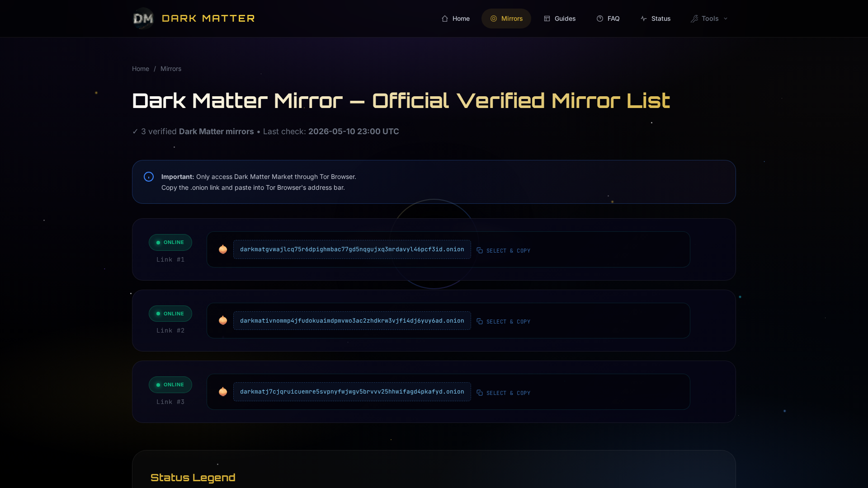Click the question mark icon beside FAQ
This screenshot has height=488, width=868.
pyautogui.click(x=600, y=19)
